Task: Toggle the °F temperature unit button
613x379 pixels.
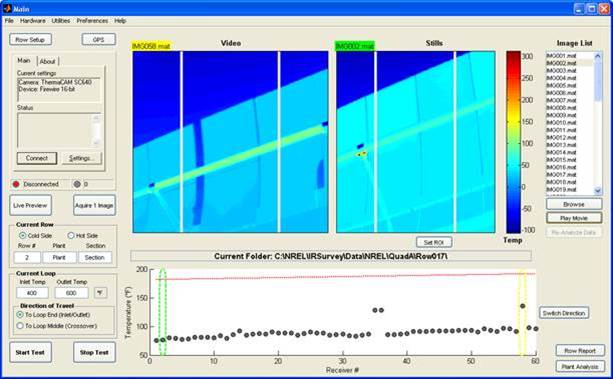Action: 100,293
